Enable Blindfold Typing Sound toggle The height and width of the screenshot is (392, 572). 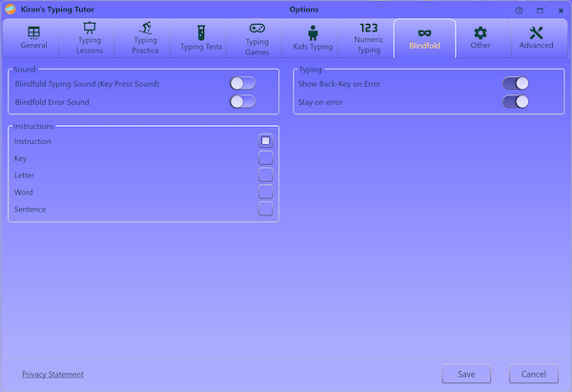[243, 84]
